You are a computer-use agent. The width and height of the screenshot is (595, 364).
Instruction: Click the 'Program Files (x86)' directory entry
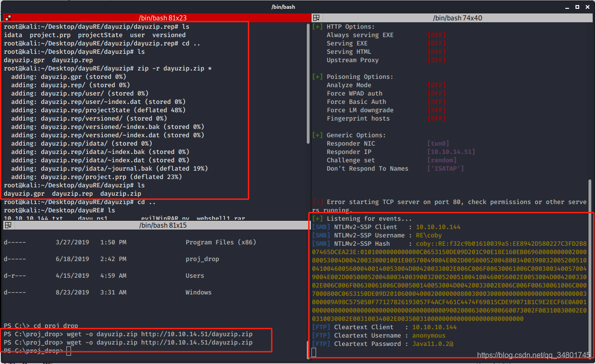pos(221,243)
